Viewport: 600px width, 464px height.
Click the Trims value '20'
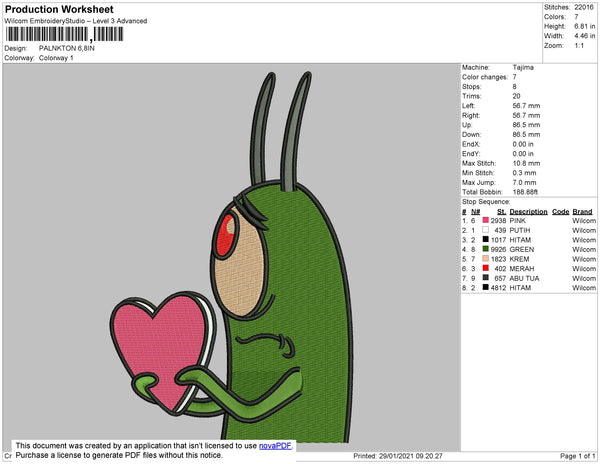(x=517, y=96)
